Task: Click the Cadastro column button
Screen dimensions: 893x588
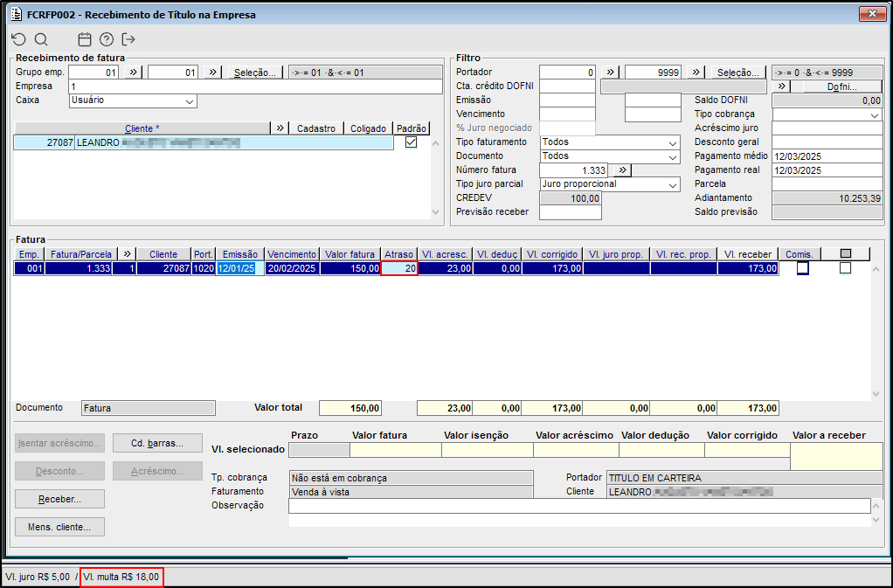Action: pyautogui.click(x=316, y=128)
